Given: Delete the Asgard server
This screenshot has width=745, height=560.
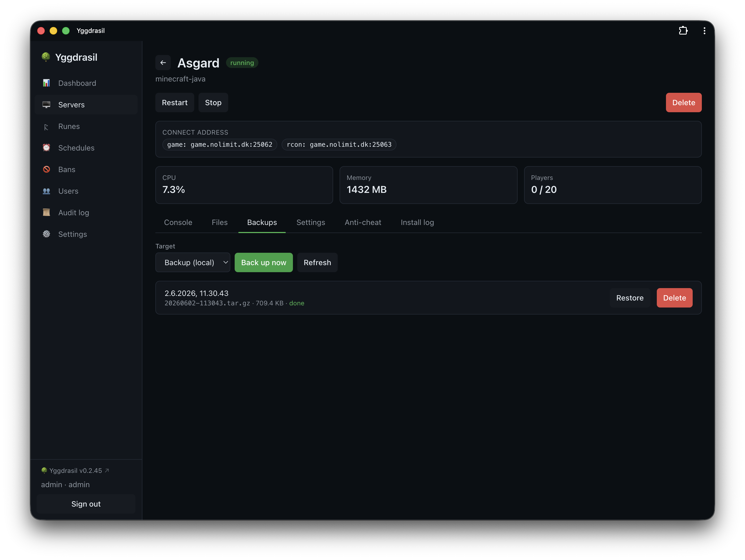Looking at the screenshot, I should [x=683, y=102].
